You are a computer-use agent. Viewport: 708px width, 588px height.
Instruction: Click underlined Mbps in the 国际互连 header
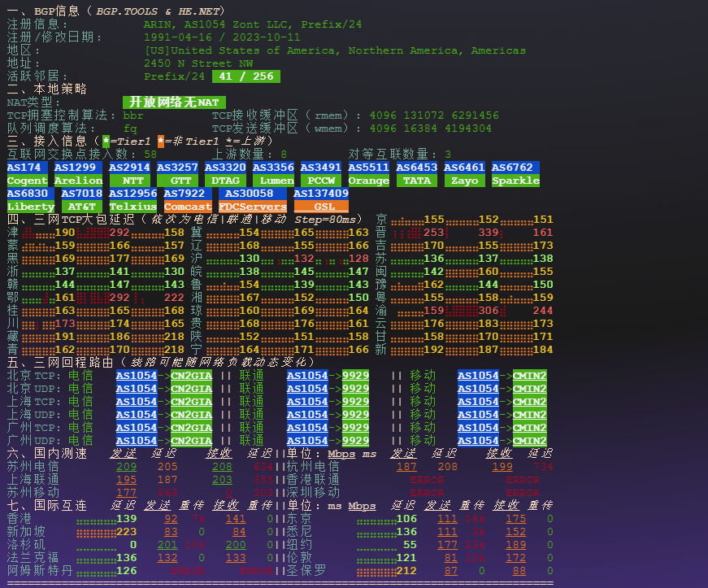pos(362,506)
